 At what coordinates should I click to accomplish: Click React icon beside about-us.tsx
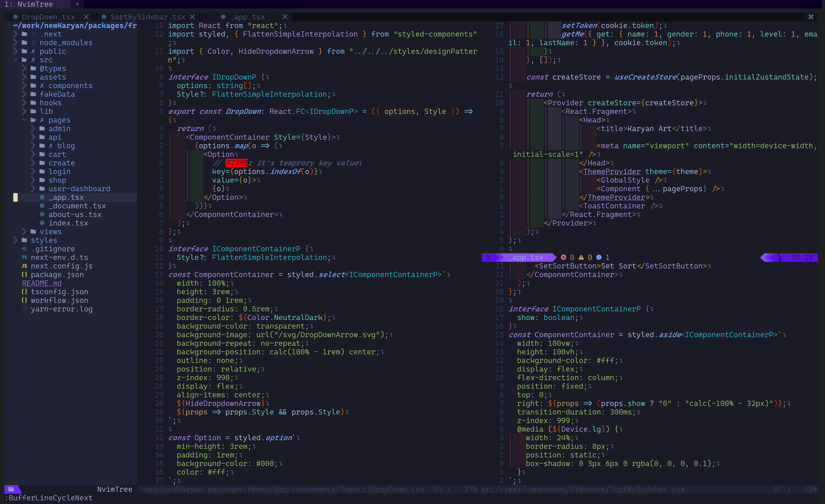pyautogui.click(x=42, y=214)
